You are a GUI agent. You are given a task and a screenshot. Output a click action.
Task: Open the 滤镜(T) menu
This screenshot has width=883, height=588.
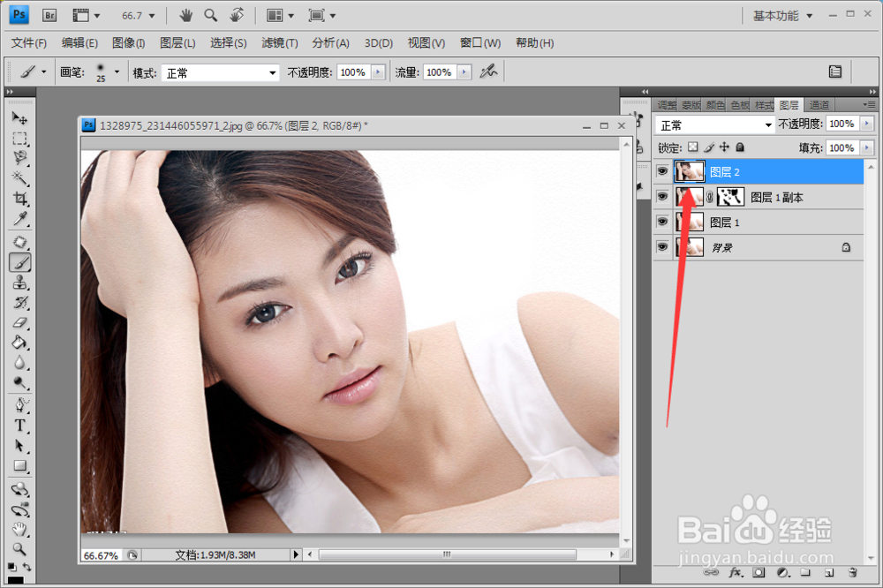point(280,42)
